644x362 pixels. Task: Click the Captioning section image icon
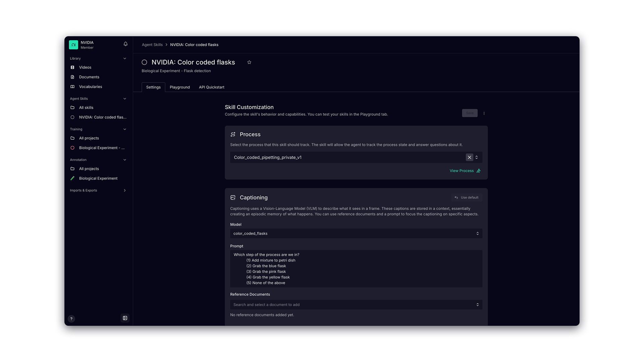click(x=233, y=198)
